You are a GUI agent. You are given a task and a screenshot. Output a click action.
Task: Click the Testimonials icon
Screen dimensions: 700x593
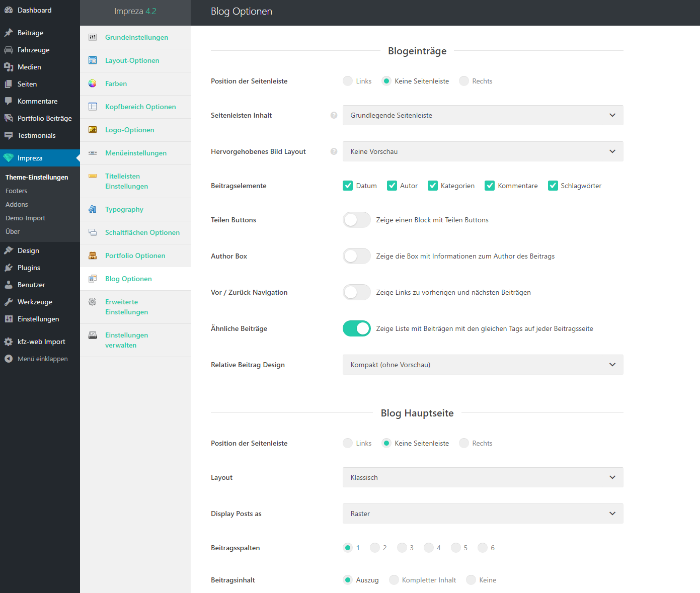pos(9,135)
